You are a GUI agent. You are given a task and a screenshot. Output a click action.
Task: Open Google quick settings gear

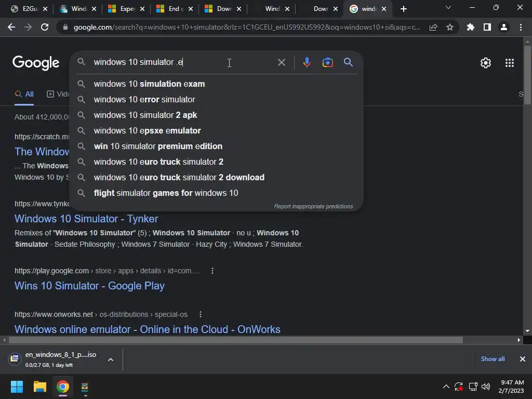(486, 63)
